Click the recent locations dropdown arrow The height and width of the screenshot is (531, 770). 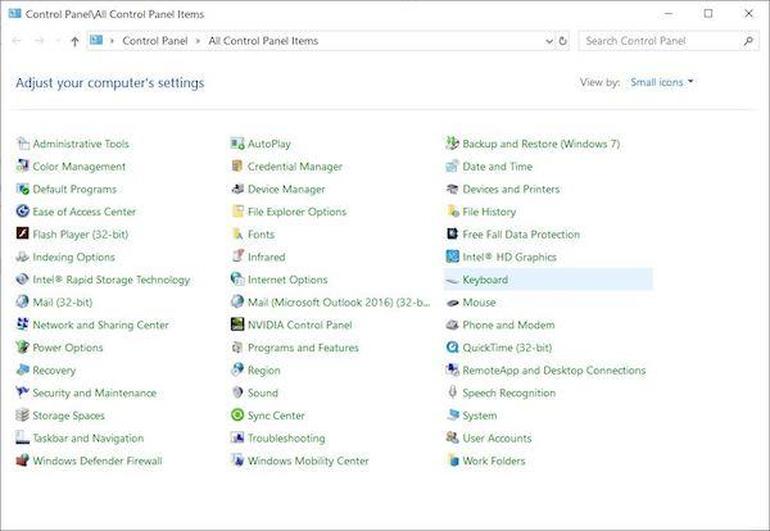(x=58, y=41)
